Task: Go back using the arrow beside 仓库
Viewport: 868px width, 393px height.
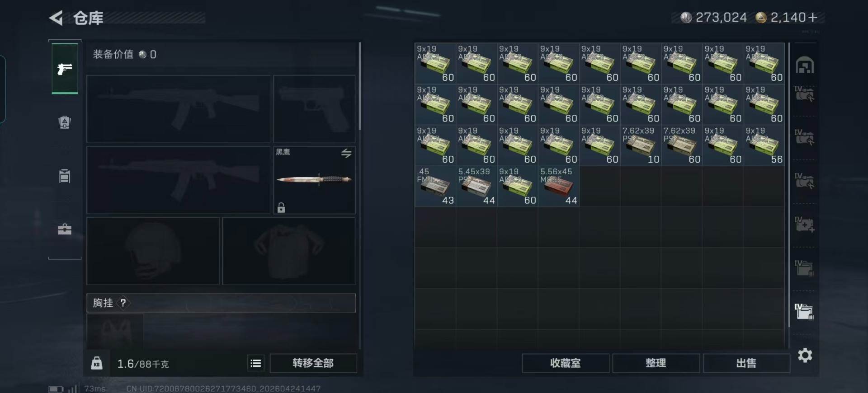Action: (56, 18)
